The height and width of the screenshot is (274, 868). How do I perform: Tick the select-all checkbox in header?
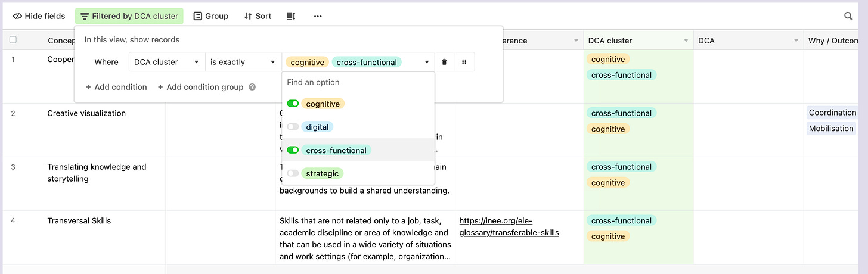pos(13,40)
